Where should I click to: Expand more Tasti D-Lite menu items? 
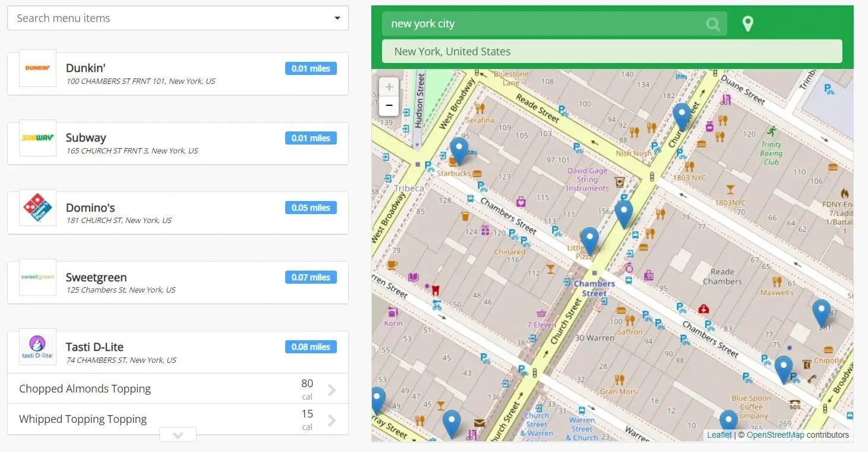pyautogui.click(x=178, y=435)
